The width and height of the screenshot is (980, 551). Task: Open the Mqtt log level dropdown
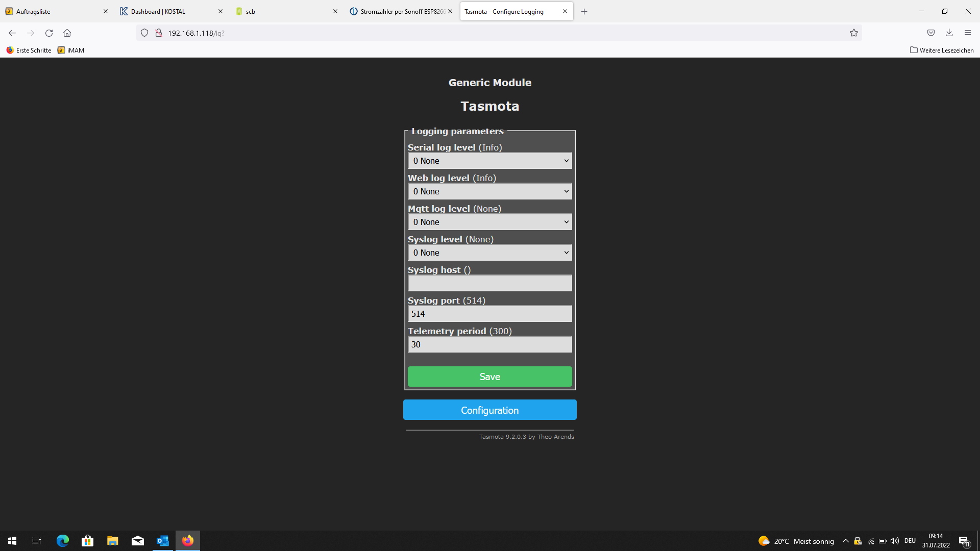pos(490,222)
